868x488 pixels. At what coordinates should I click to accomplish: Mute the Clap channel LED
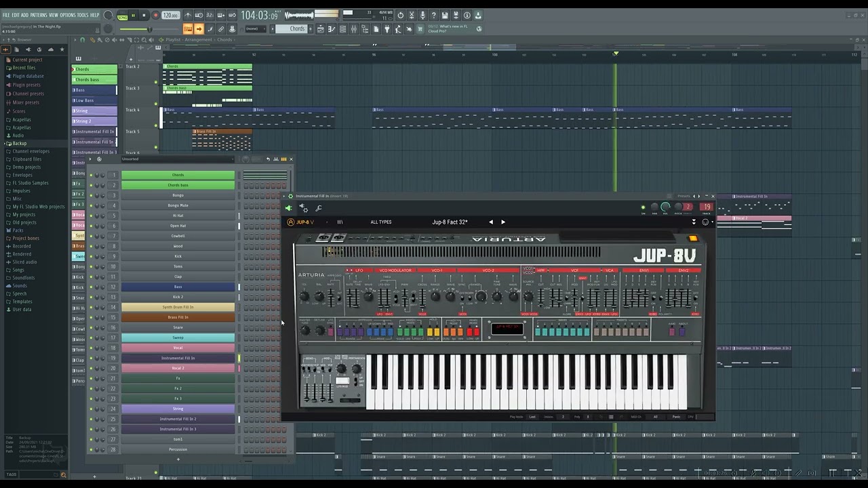pyautogui.click(x=91, y=277)
